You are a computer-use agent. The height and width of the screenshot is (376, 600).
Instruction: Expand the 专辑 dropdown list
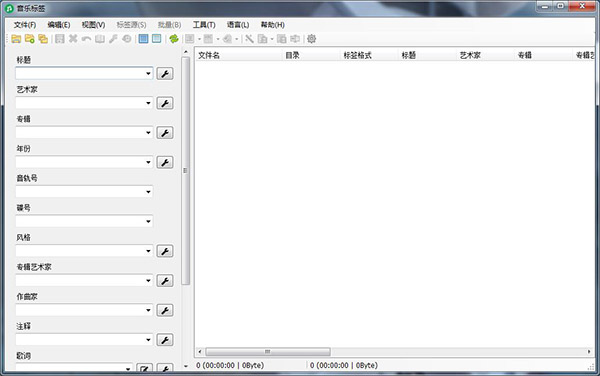(x=148, y=133)
